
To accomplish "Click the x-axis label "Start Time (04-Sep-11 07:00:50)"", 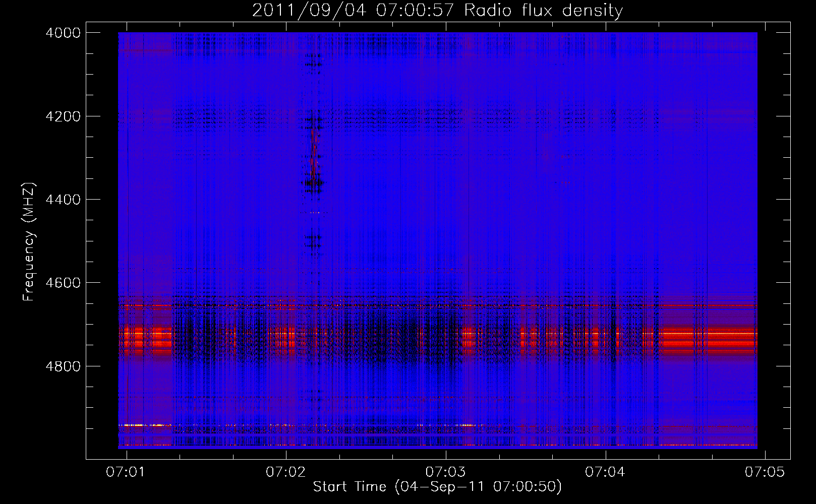I will [437, 487].
